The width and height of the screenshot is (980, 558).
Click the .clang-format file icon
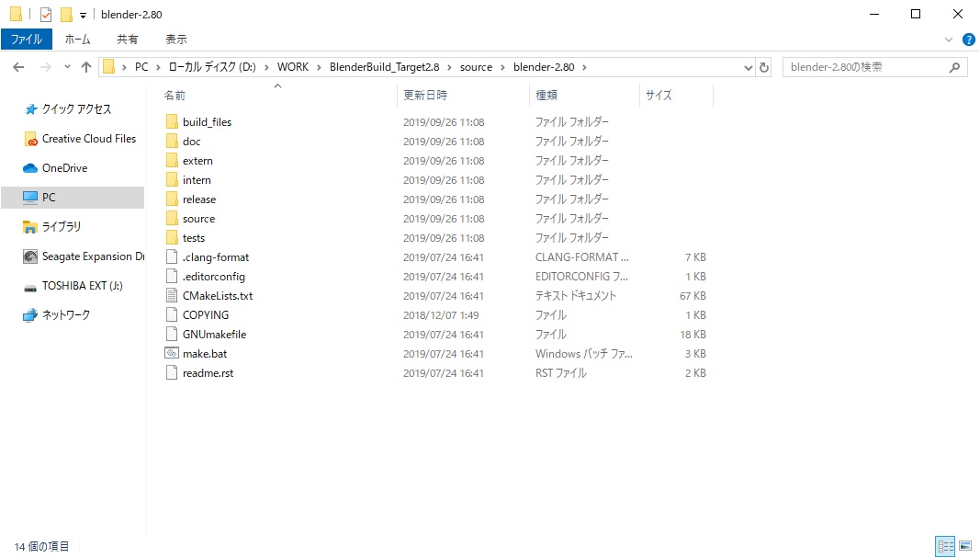172,257
